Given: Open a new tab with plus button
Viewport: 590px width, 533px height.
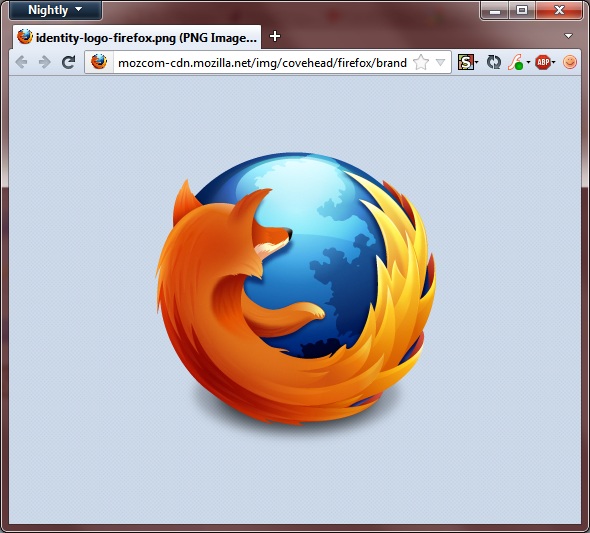Looking at the screenshot, I should (x=275, y=36).
